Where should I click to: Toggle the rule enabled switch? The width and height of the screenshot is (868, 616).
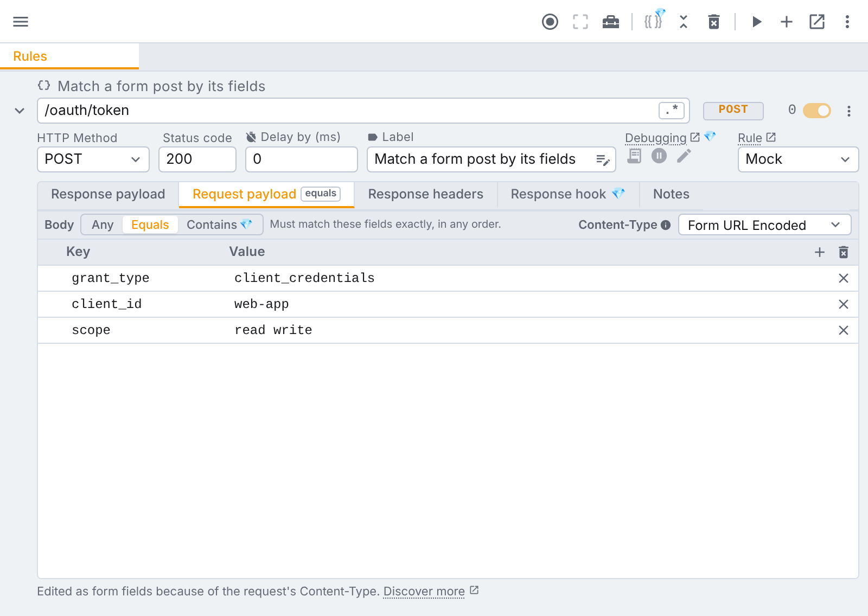point(817,111)
